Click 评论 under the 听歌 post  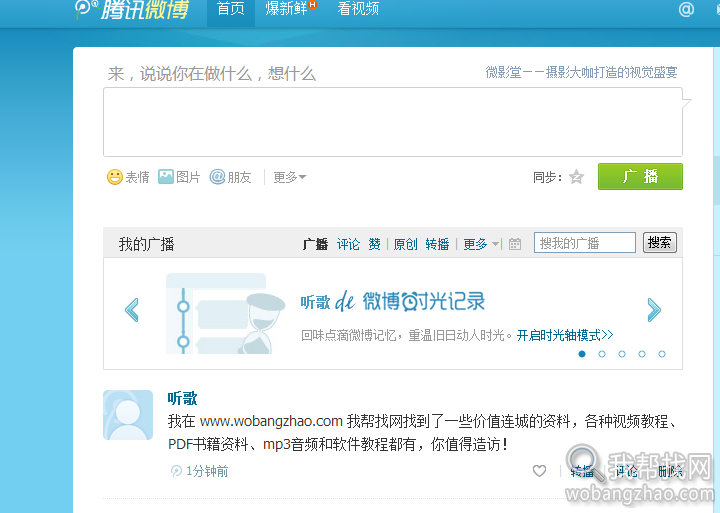tap(626, 471)
